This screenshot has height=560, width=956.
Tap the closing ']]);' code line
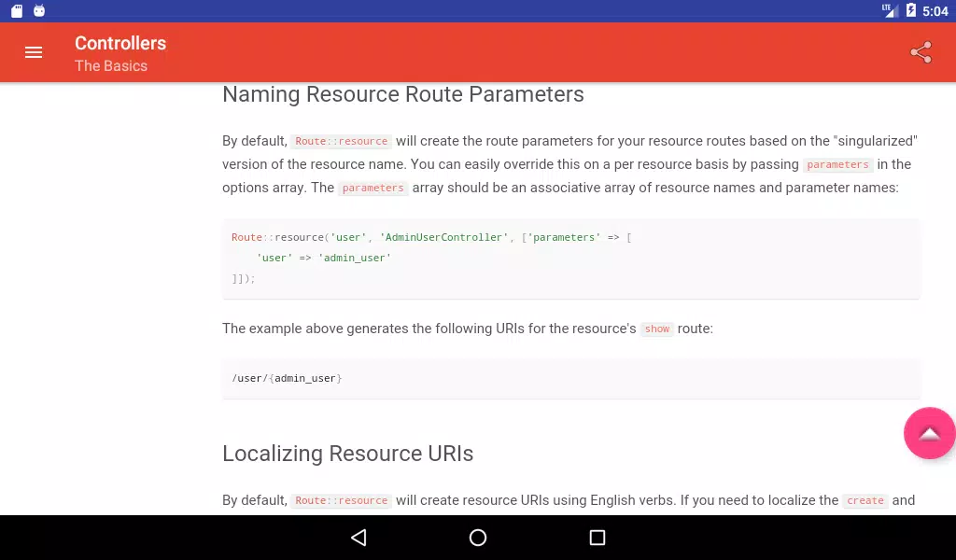click(x=244, y=278)
